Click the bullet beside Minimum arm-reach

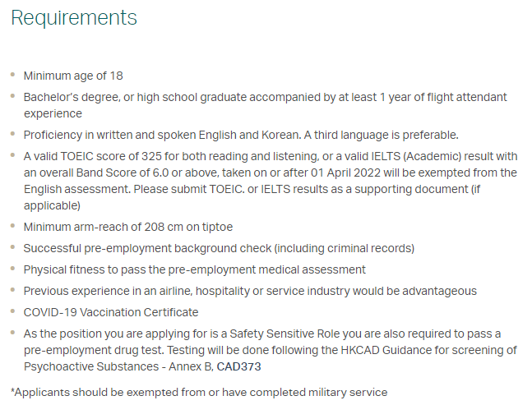point(13,226)
